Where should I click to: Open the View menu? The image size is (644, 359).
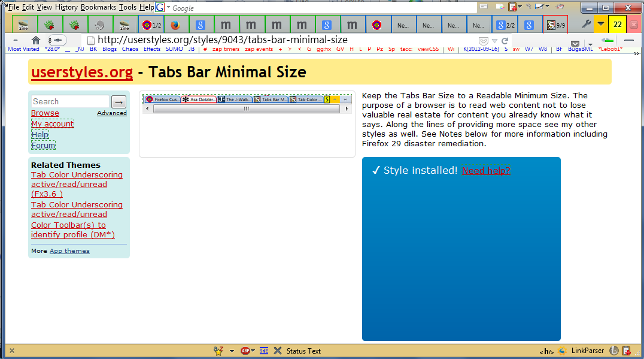(44, 7)
